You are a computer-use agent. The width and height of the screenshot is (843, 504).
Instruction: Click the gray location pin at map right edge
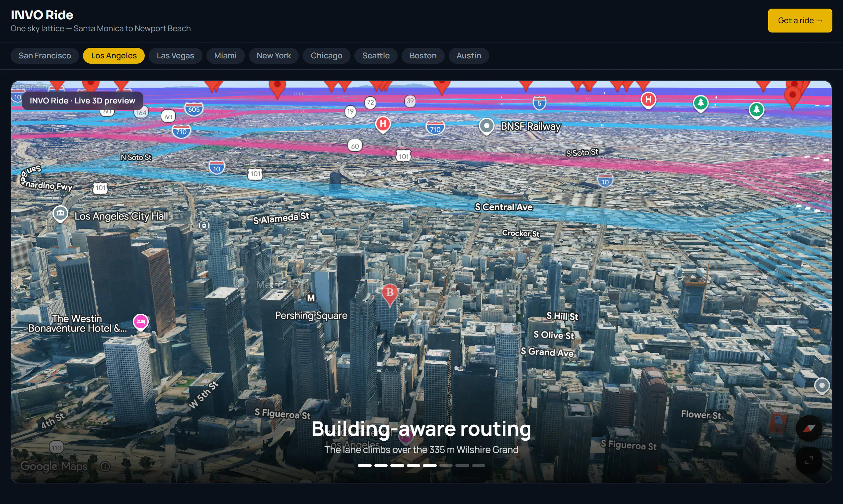821,386
